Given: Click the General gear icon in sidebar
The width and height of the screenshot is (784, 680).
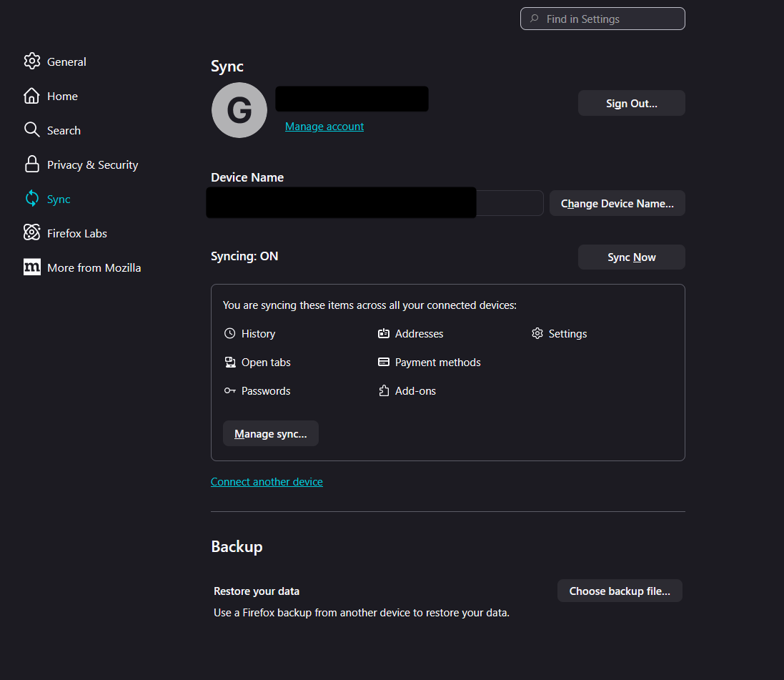Looking at the screenshot, I should point(31,61).
